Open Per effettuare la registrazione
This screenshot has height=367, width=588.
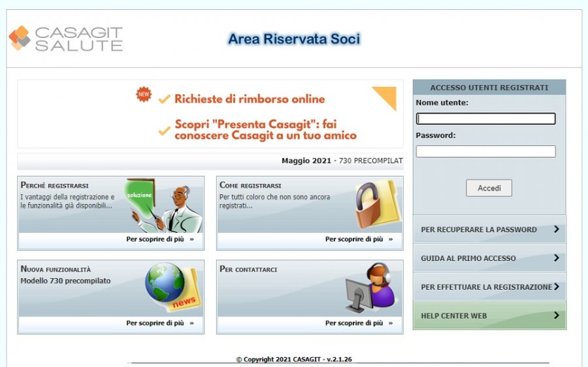pos(489,287)
